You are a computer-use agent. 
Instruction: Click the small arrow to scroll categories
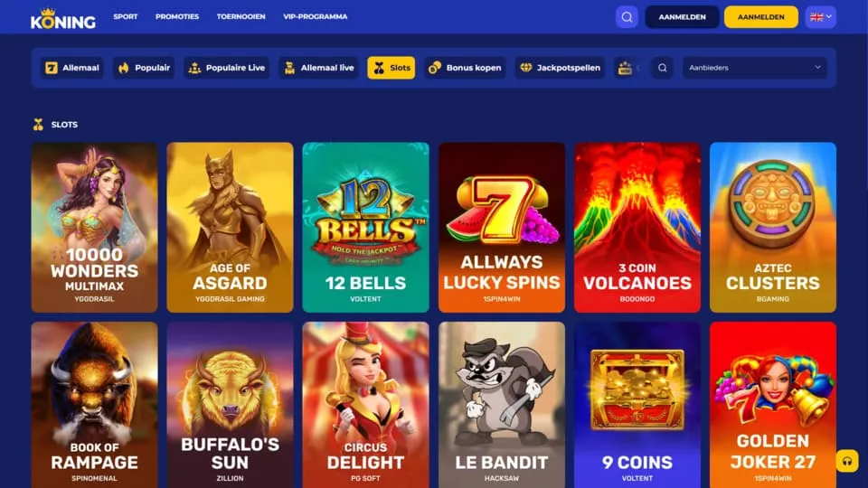[638, 68]
